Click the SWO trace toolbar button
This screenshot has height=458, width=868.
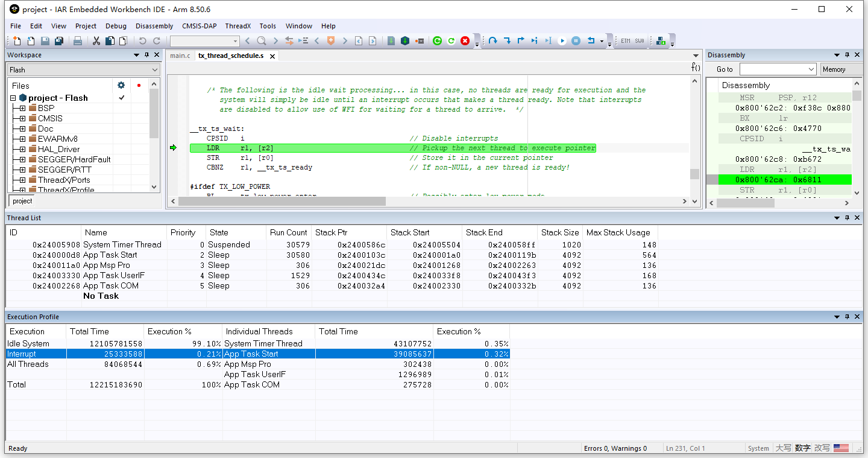click(640, 41)
